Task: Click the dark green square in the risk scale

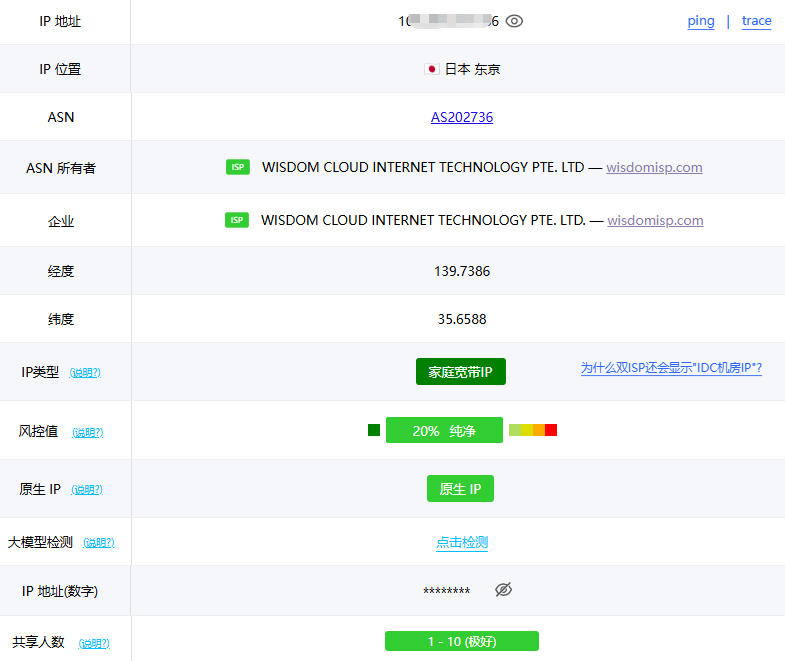Action: click(x=374, y=430)
